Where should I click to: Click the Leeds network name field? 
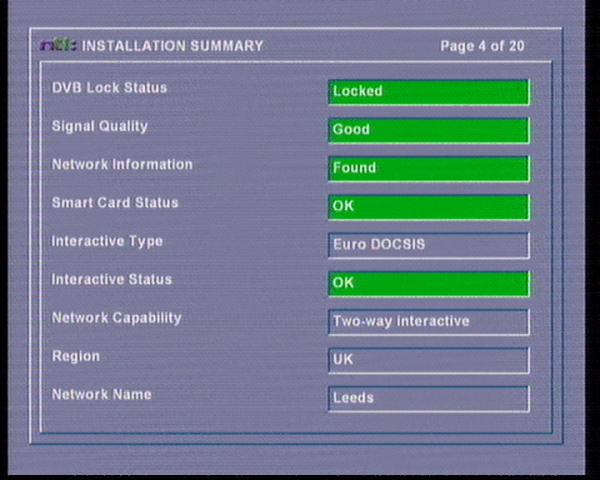[428, 398]
